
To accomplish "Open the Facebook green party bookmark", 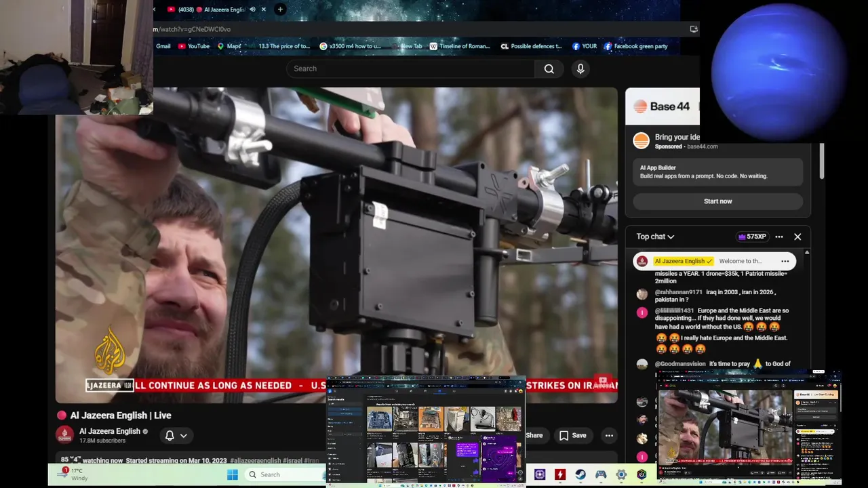I will (636, 46).
